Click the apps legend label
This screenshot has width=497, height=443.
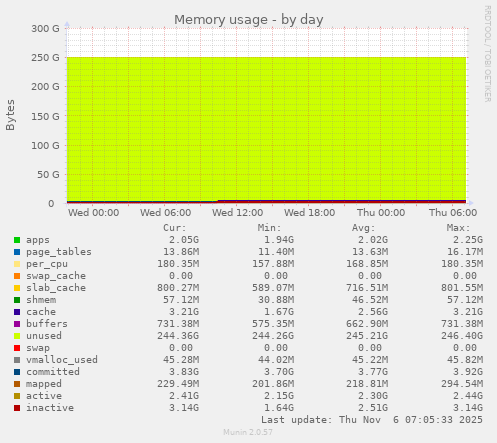click(38, 240)
